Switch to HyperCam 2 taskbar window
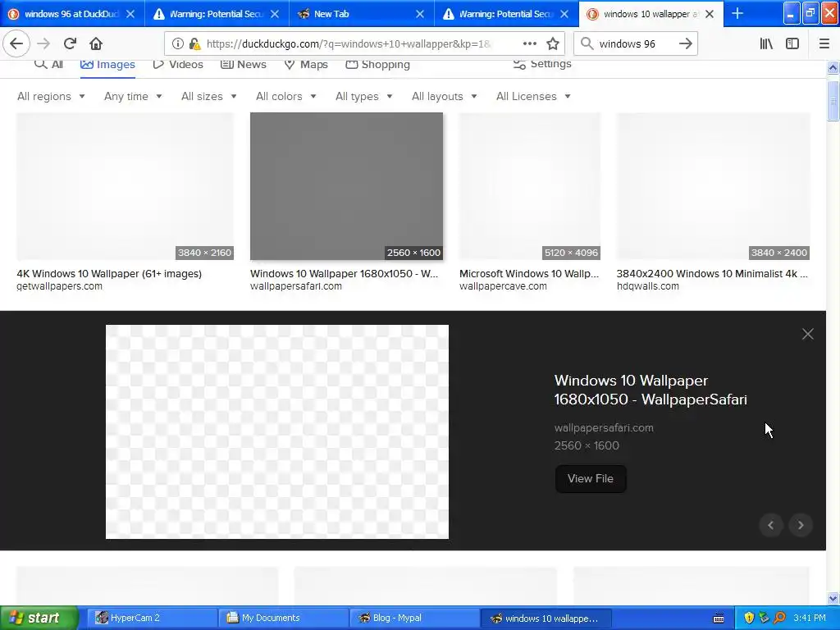 pos(151,619)
